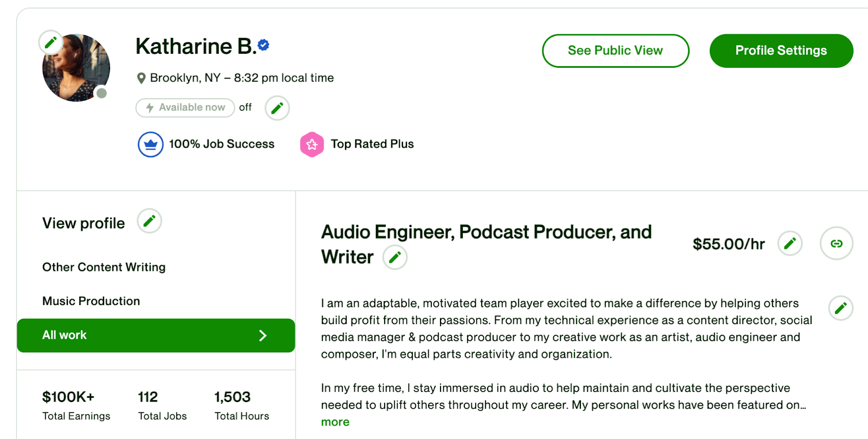
Task: Edit the overview description pencil icon
Action: (x=841, y=308)
